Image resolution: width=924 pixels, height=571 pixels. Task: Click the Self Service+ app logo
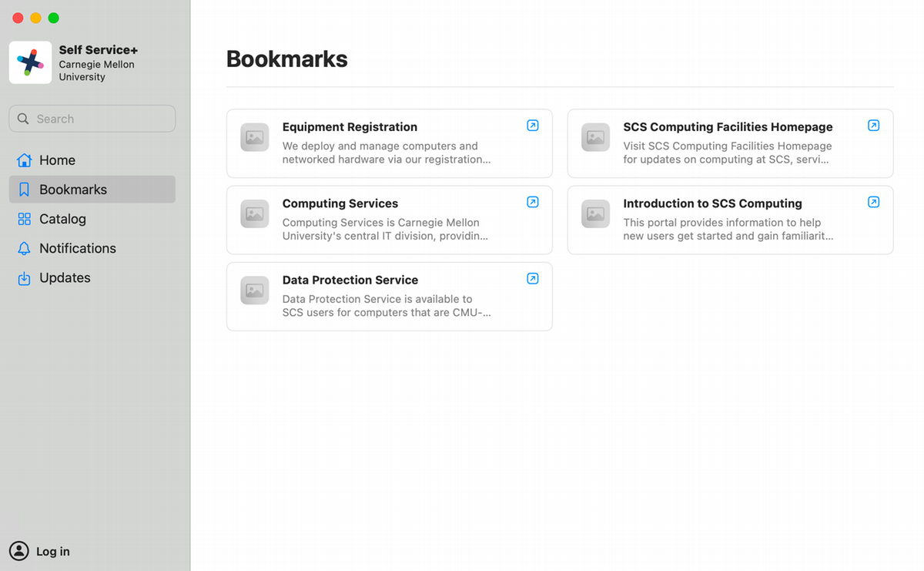(x=31, y=62)
